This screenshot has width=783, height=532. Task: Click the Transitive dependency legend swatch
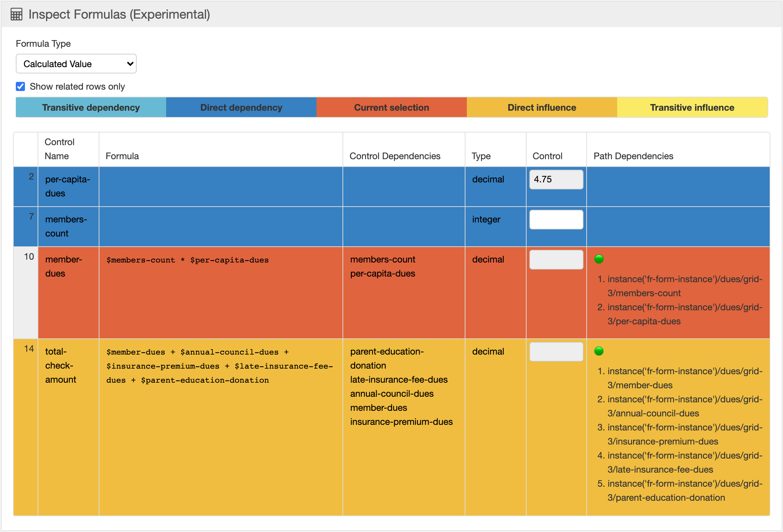[x=91, y=108]
